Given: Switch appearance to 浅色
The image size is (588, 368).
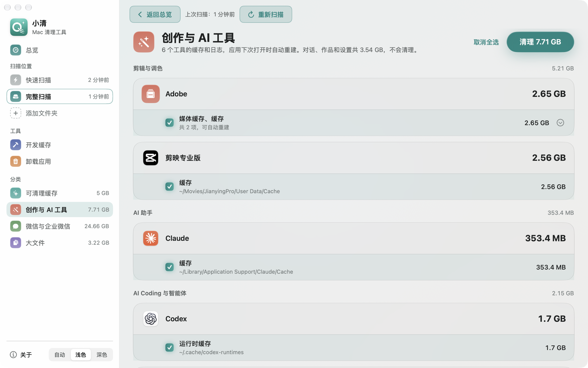Looking at the screenshot, I should pyautogui.click(x=81, y=355).
